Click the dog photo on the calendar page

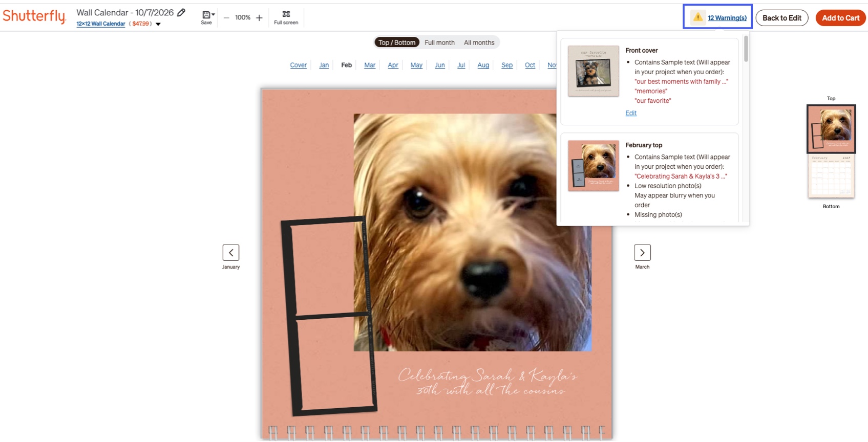(472, 232)
